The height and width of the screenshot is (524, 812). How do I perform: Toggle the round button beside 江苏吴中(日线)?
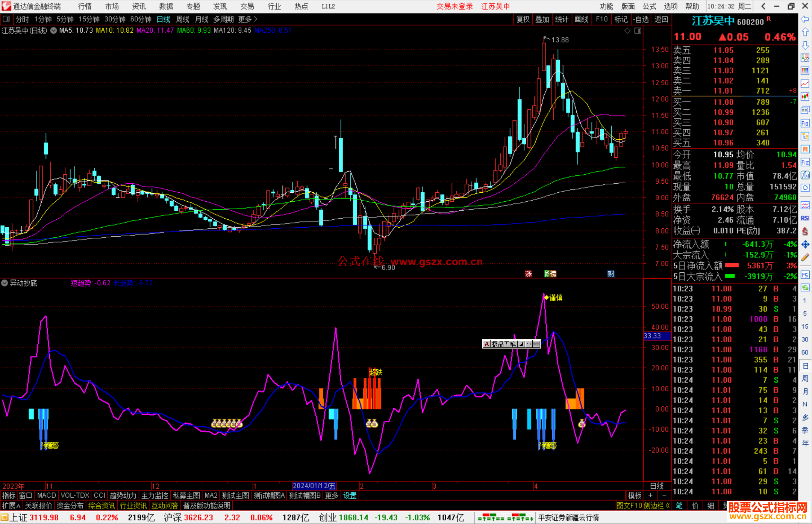pyautogui.click(x=54, y=30)
